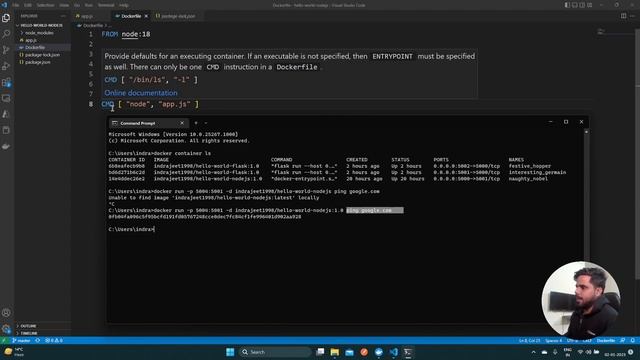Open the Help menu
The width and height of the screenshot is (640, 360).
click(124, 5)
